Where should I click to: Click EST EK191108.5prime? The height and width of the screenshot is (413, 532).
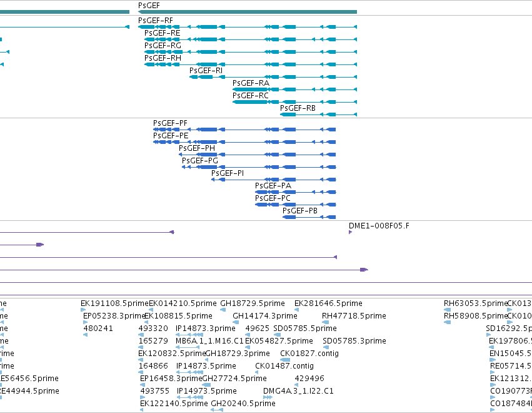(114, 303)
